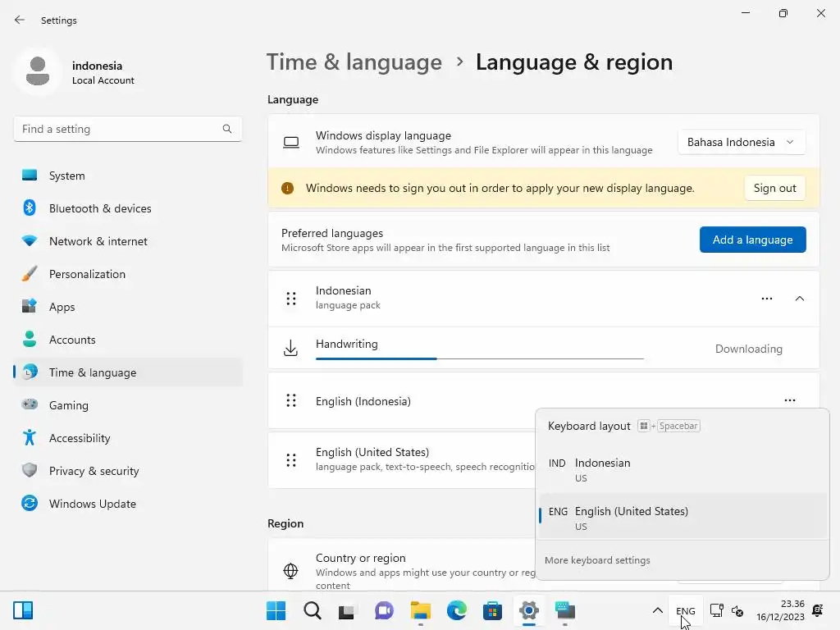Viewport: 840px width, 630px height.
Task: Click the Personalization brush icon
Action: pyautogui.click(x=30, y=273)
